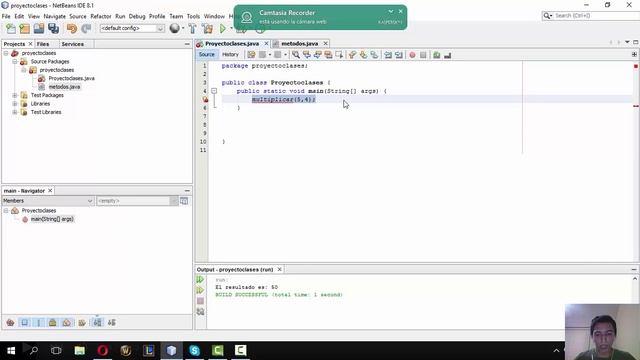This screenshot has height=360, width=640.
Task: Click the Open Project toolbar icon
Action: [39, 29]
